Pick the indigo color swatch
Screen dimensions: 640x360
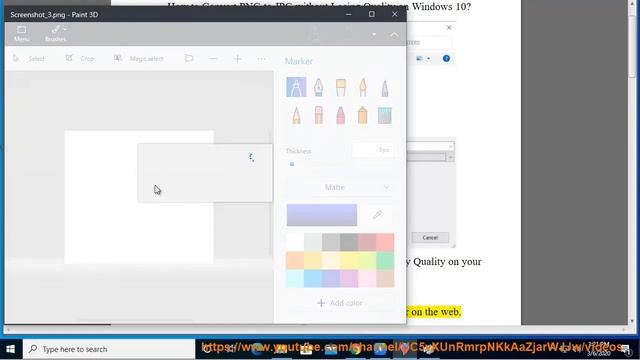pyautogui.click(x=331, y=278)
